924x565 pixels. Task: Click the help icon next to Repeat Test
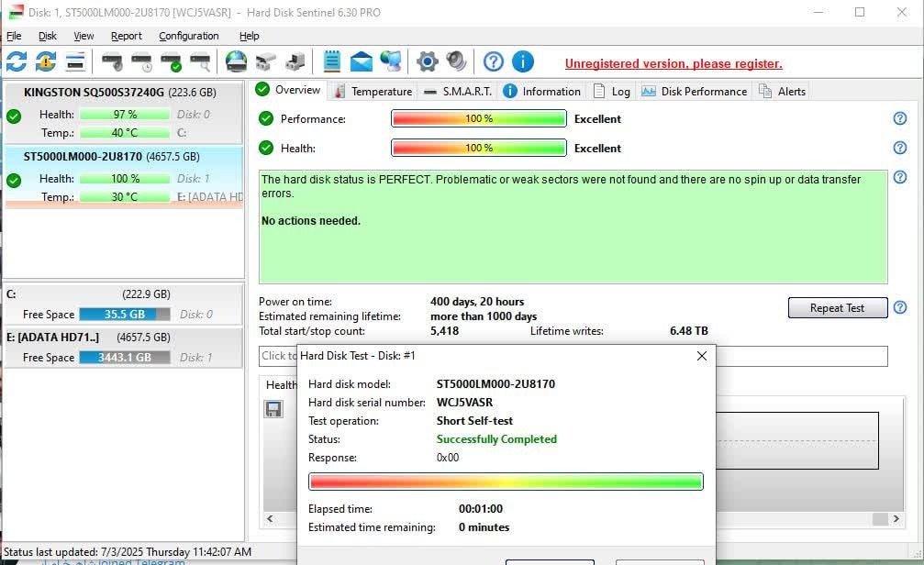pos(900,307)
